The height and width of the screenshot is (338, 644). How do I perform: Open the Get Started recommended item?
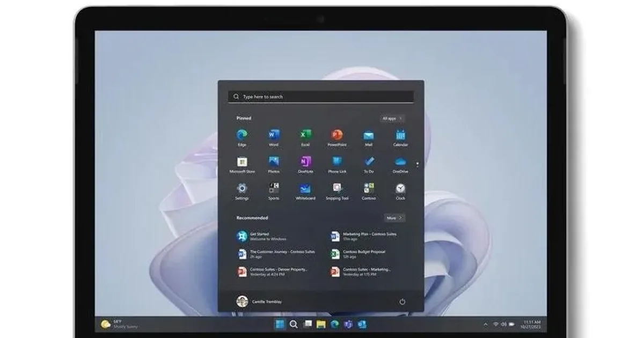click(x=261, y=236)
